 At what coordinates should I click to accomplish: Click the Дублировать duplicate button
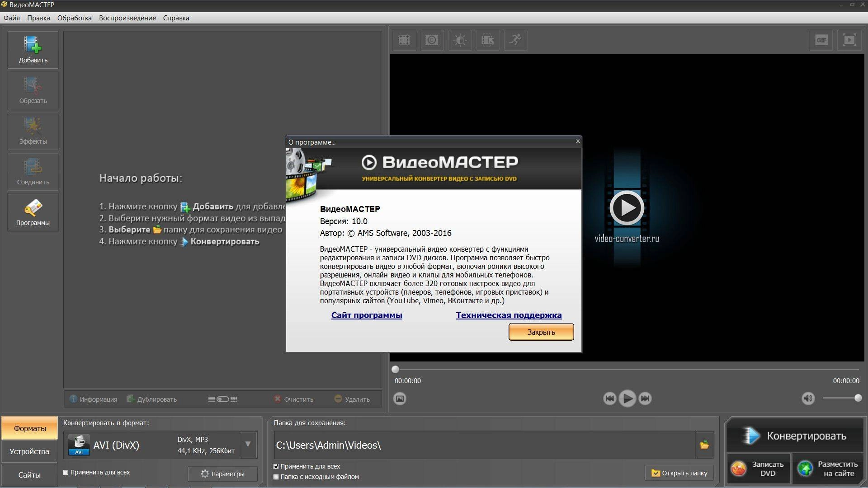pyautogui.click(x=152, y=399)
